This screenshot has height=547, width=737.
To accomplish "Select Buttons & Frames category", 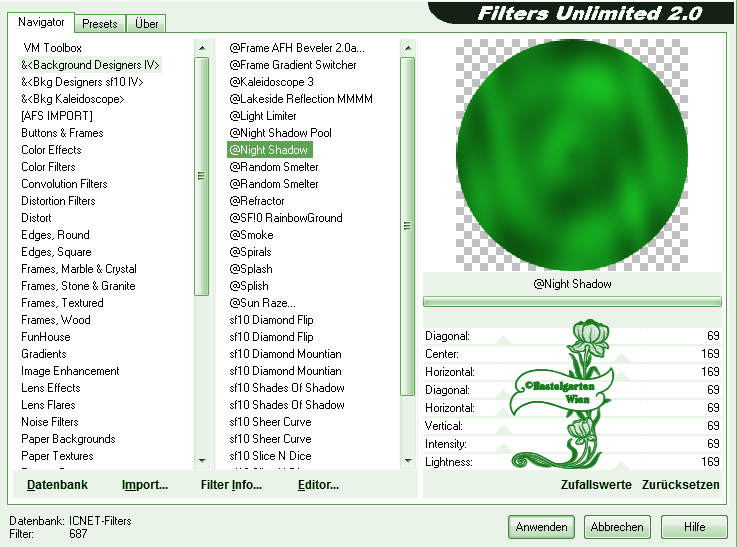I will point(62,133).
